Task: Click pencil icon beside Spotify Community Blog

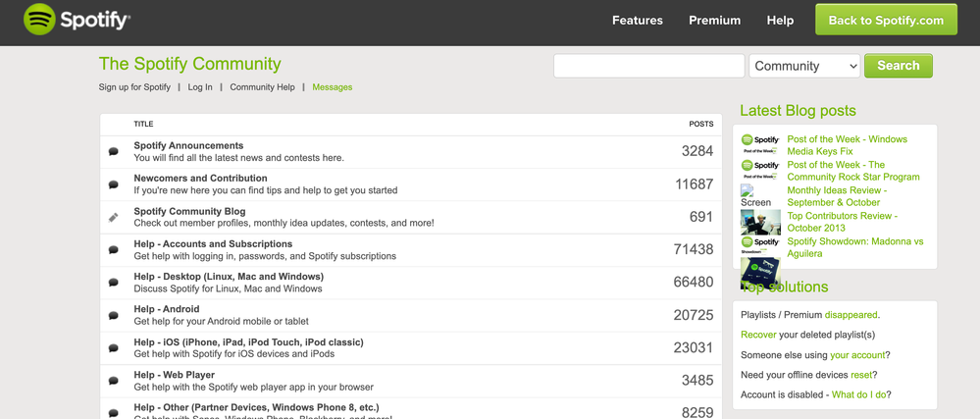Action: 113,217
